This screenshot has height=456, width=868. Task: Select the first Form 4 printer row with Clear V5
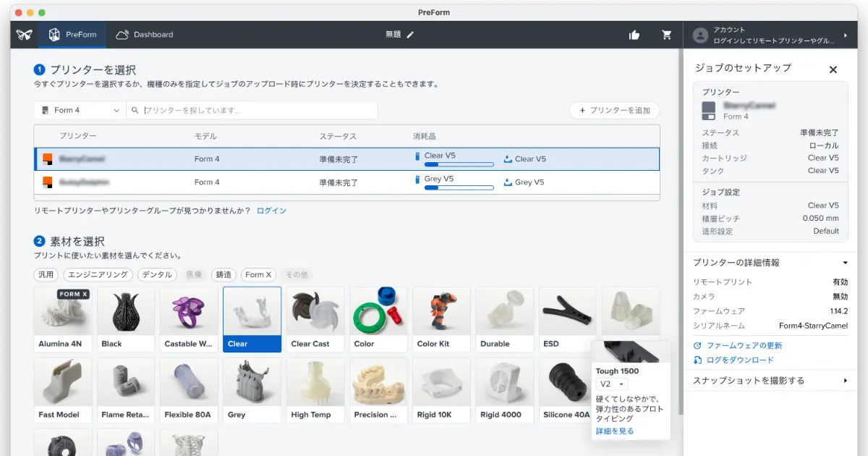point(346,159)
